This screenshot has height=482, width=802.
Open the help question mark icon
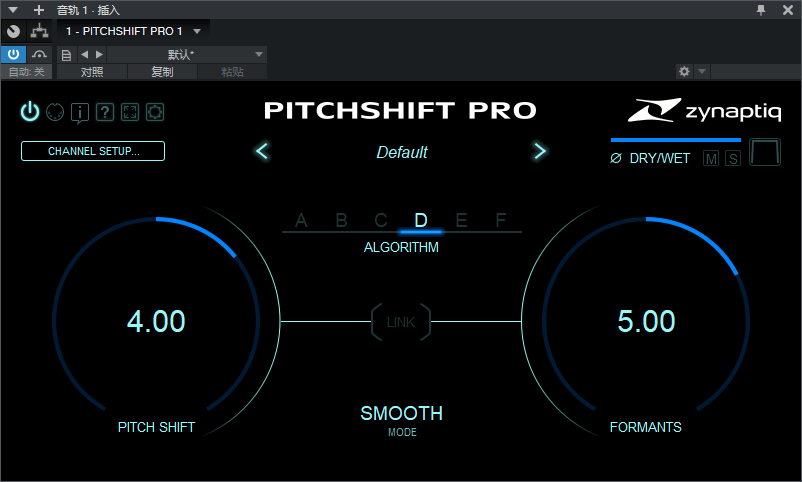click(x=105, y=112)
